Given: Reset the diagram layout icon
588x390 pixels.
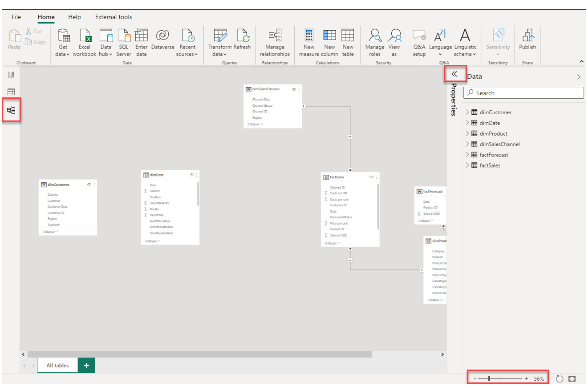Looking at the screenshot, I should tap(560, 379).
